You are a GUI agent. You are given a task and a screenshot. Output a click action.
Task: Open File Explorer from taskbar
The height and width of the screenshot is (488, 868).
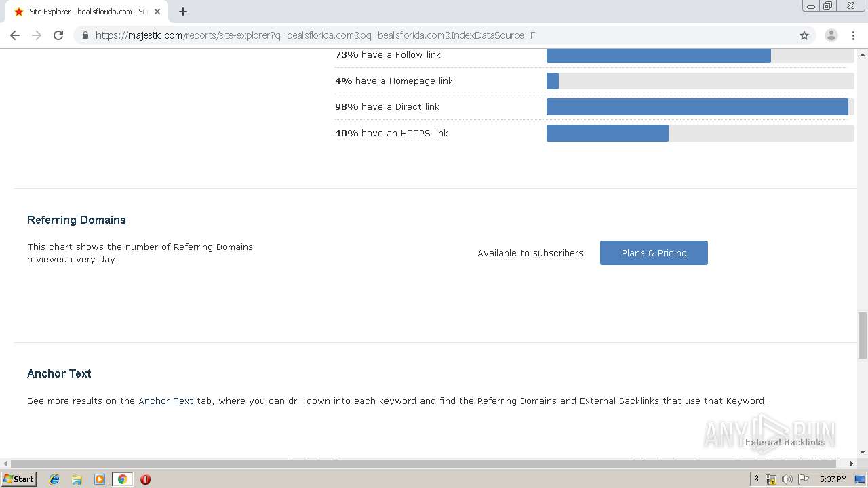click(x=77, y=479)
